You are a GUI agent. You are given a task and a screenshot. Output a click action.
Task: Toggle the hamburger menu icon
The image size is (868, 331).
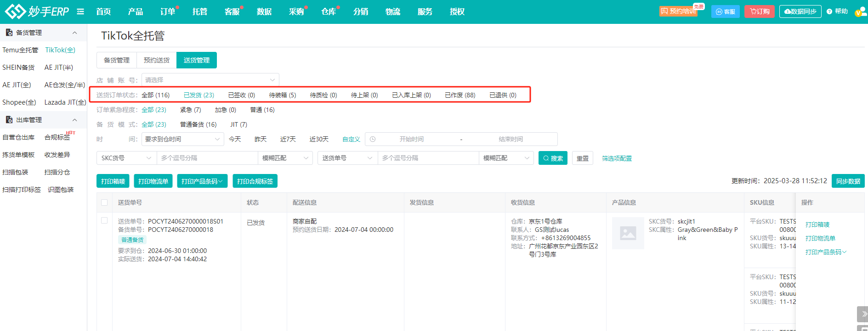pos(80,11)
